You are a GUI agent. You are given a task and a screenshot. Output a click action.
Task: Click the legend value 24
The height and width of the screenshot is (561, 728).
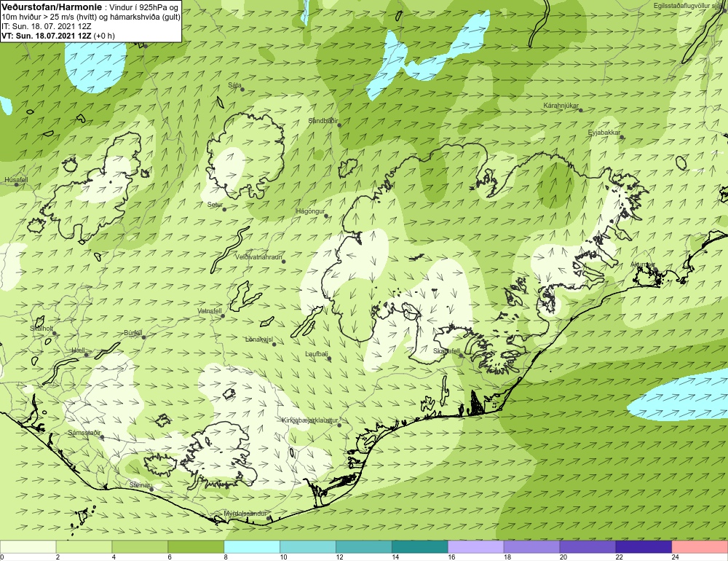[676, 557]
